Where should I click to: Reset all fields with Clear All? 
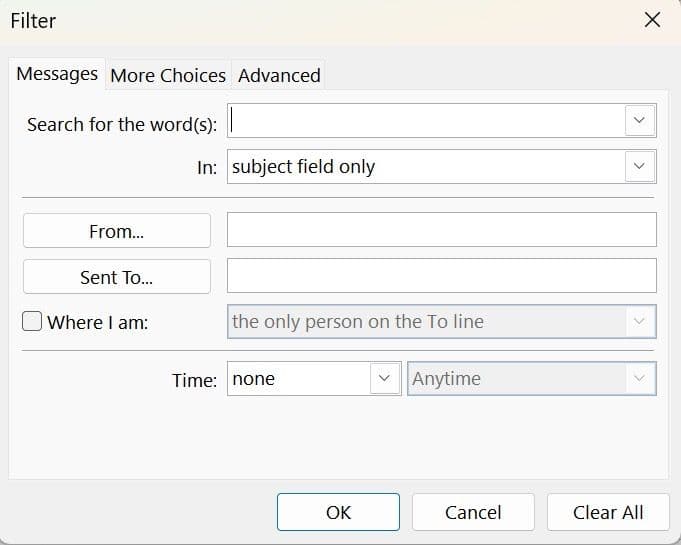coord(608,512)
